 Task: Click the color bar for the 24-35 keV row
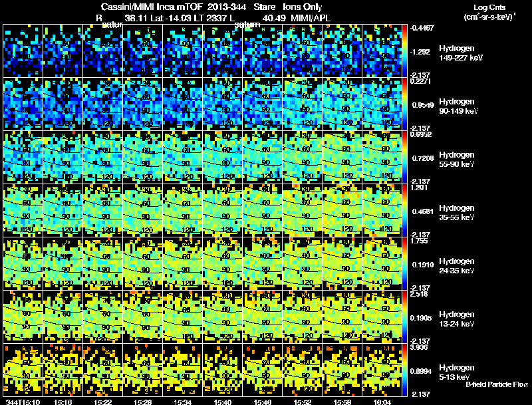404,264
